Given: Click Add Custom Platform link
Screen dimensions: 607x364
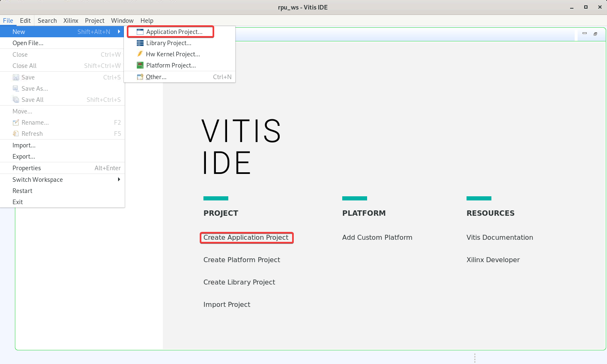Looking at the screenshot, I should [377, 237].
